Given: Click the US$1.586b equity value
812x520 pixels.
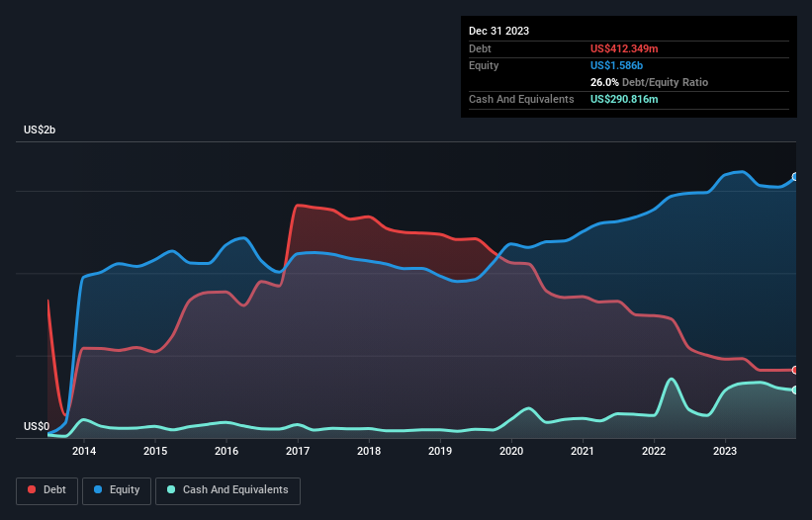Looking at the screenshot, I should [616, 65].
